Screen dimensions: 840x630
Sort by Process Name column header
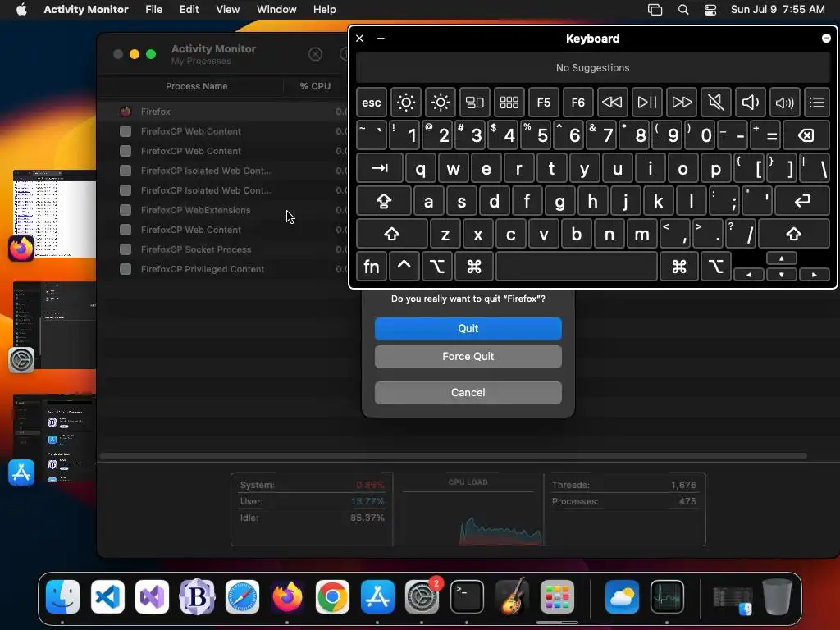[x=196, y=85]
